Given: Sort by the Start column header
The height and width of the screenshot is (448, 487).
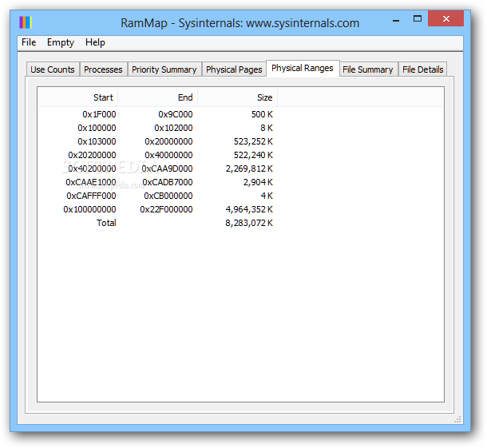Looking at the screenshot, I should pyautogui.click(x=78, y=97).
